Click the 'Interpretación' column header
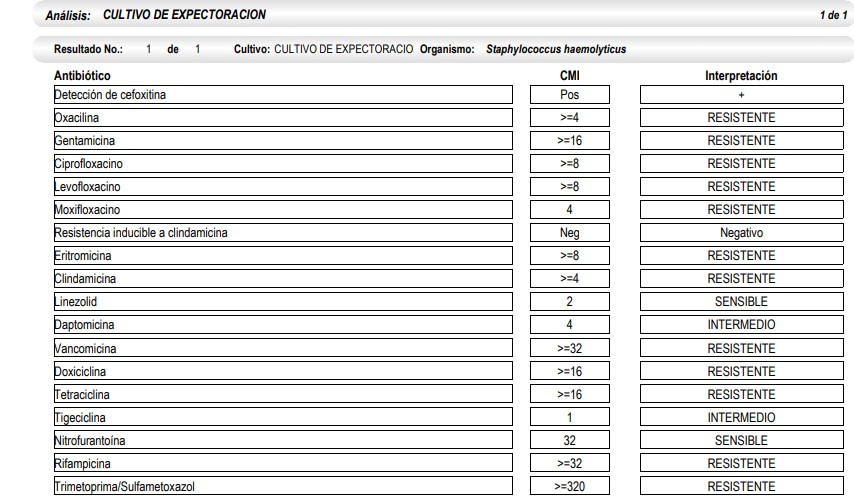 741,76
